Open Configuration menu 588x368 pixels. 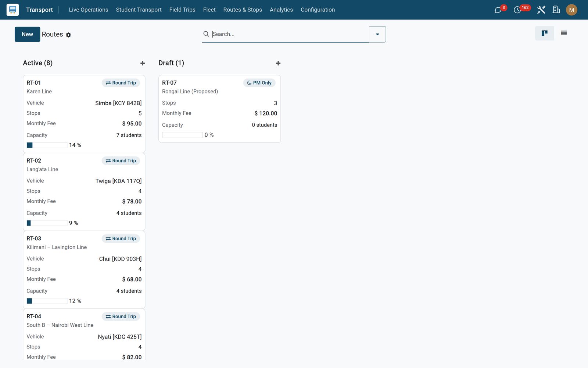[318, 10]
